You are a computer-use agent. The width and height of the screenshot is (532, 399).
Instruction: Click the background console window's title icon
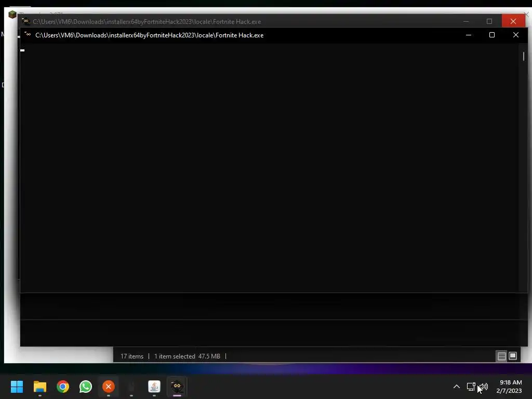point(25,21)
